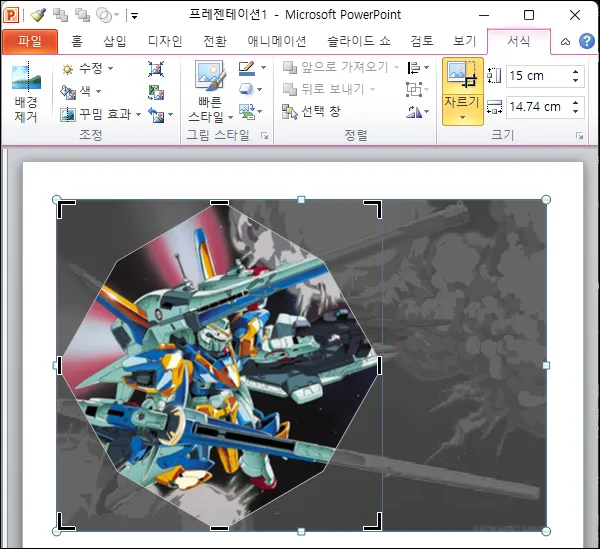Viewport: 600px width, 549px height.
Task: Toggle the Crop (자르기) tool icon
Action: click(463, 75)
